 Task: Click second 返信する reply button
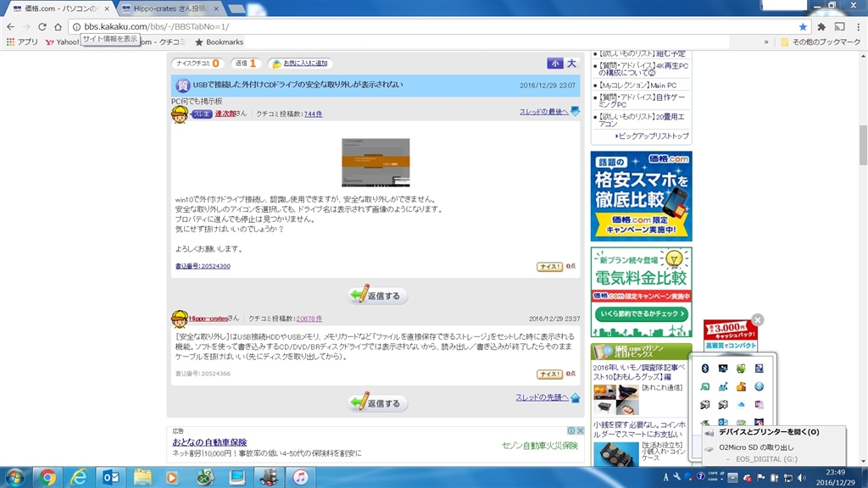pyautogui.click(x=377, y=402)
